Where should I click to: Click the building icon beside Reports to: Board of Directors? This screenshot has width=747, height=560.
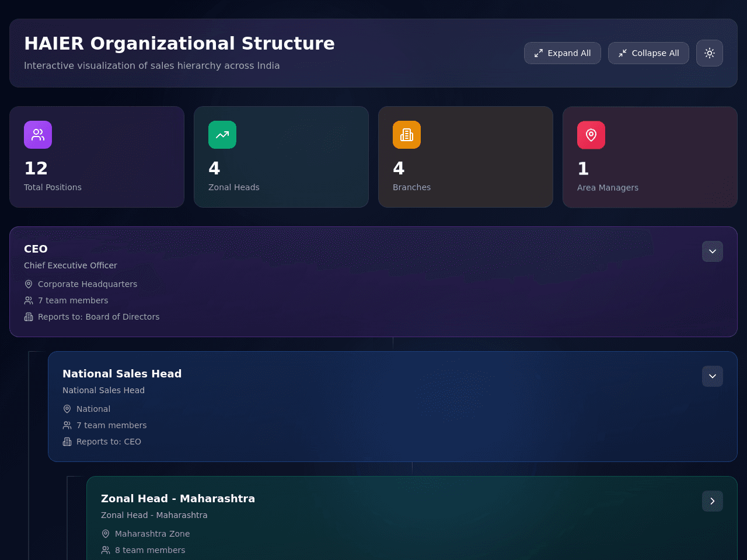pos(29,317)
